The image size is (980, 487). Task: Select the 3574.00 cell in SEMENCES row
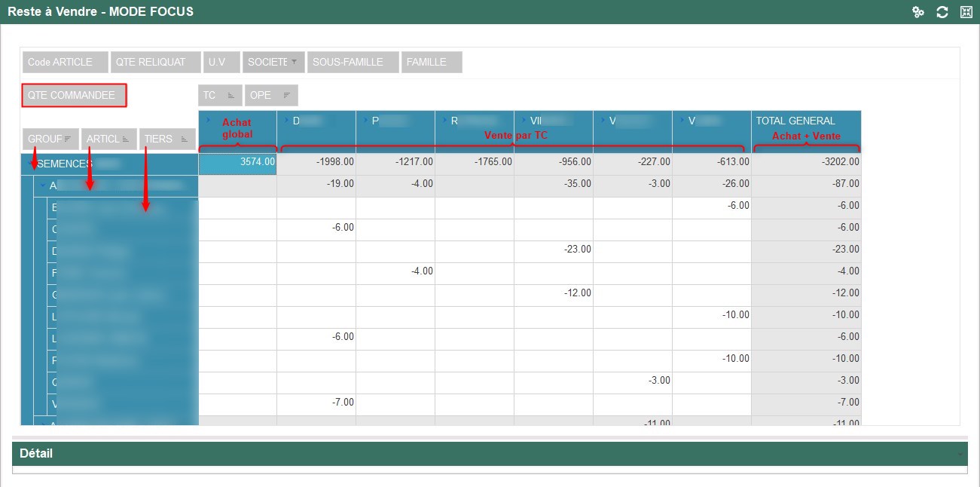click(x=237, y=161)
